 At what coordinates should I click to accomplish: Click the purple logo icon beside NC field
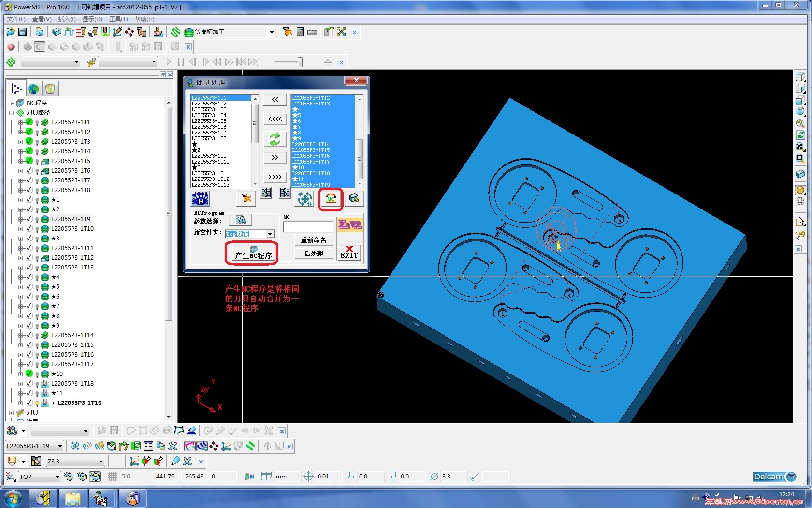[x=350, y=224]
